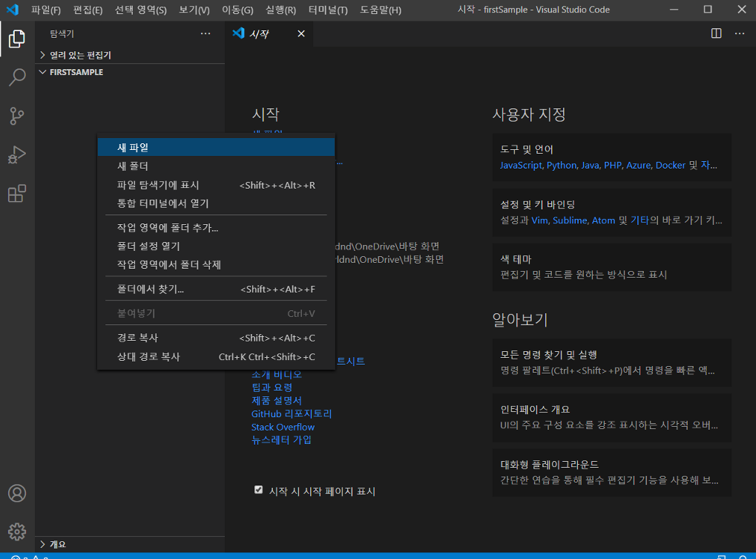
Task: Click the 기타 keybinding link
Action: coord(640,220)
